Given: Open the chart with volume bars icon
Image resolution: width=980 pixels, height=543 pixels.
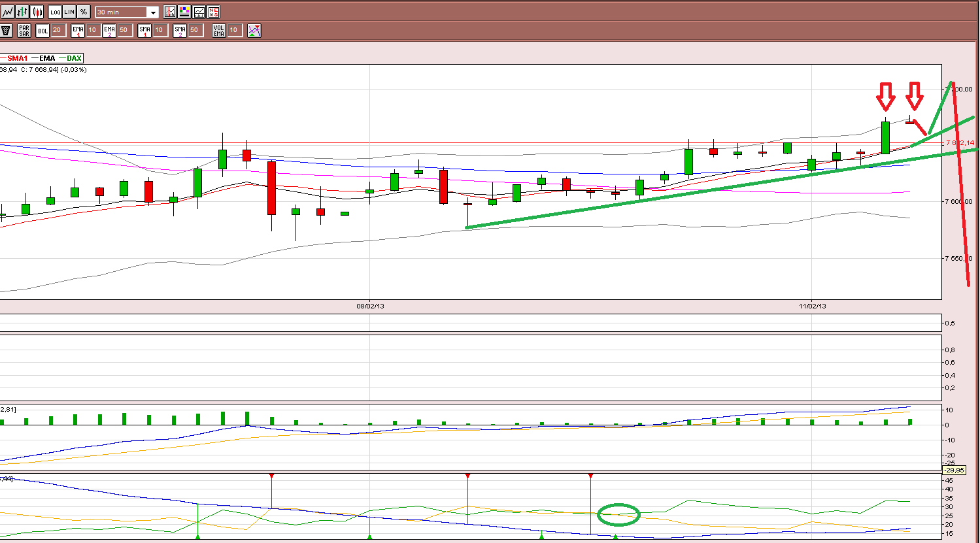Looking at the screenshot, I should [199, 12].
